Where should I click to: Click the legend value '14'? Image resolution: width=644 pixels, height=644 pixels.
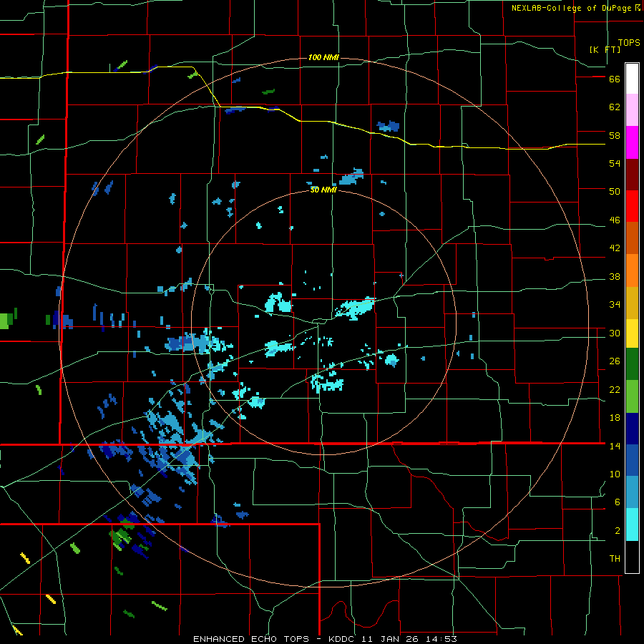tap(615, 446)
